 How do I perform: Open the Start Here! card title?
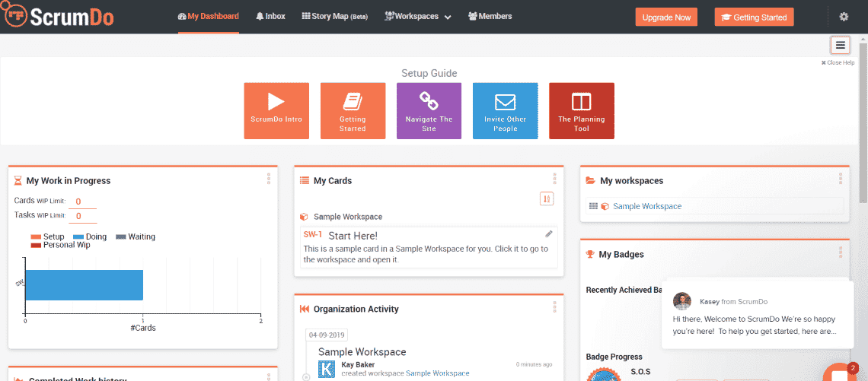tap(353, 236)
